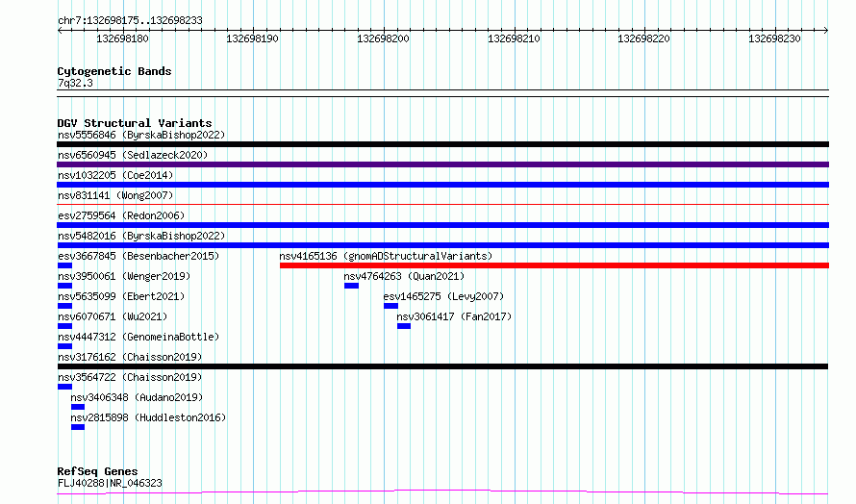This screenshot has height=504, width=856.
Task: Click the small blue block under nsv4447312
Action: pos(64,346)
